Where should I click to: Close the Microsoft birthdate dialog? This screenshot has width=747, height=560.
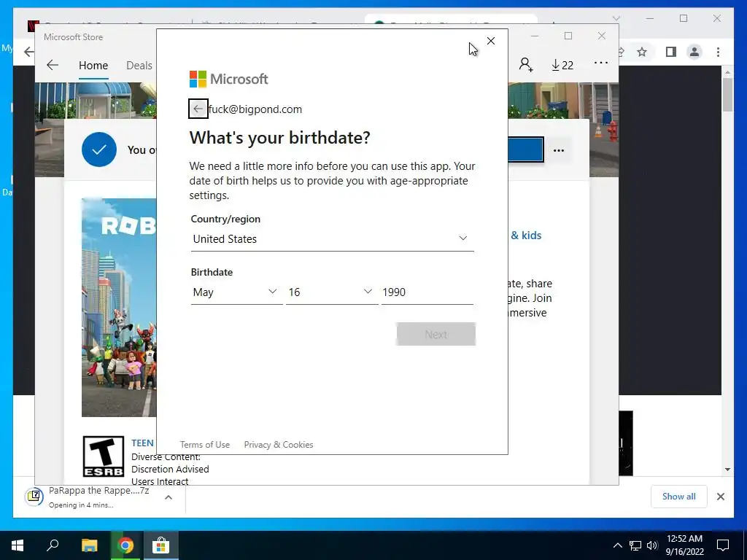point(491,41)
